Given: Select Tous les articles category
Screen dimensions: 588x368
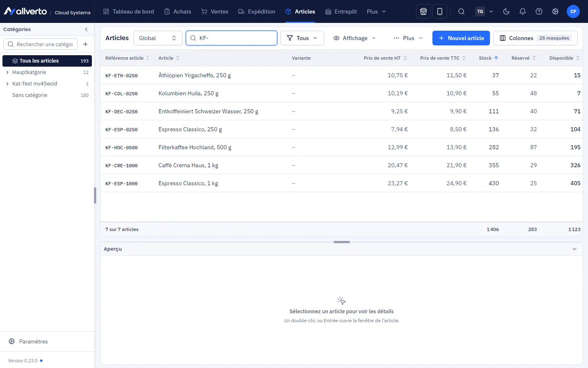Looking at the screenshot, I should click(47, 61).
